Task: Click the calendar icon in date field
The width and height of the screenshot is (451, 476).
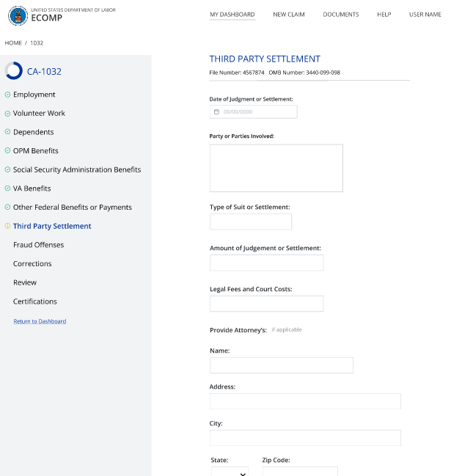Action: [216, 112]
